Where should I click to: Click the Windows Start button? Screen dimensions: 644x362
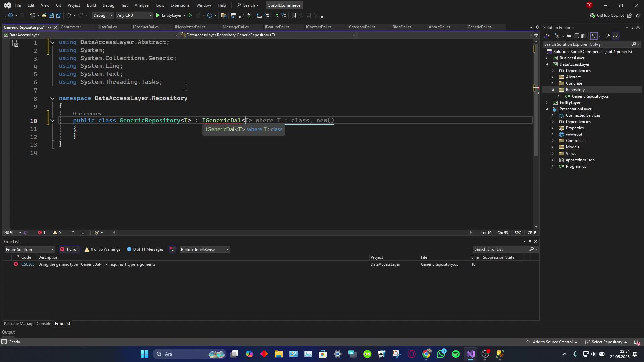tap(144, 354)
